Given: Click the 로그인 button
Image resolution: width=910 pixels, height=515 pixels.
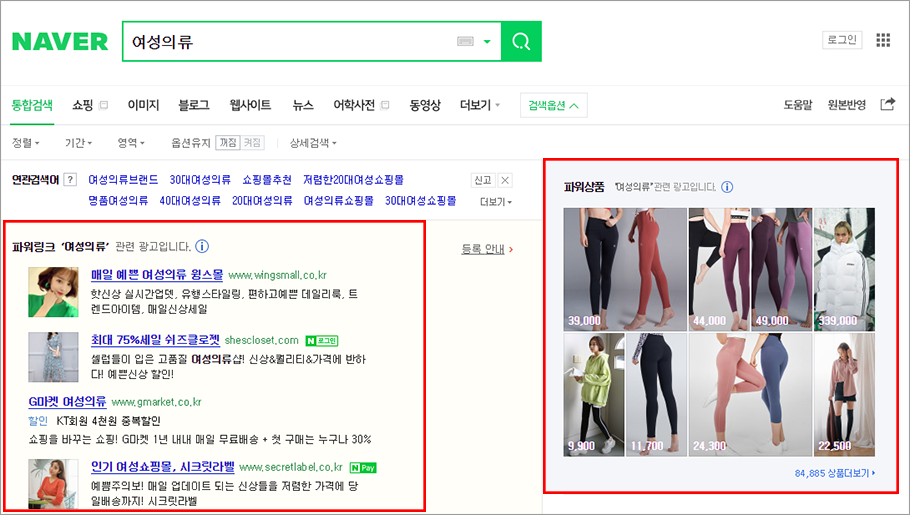Looking at the screenshot, I should (842, 40).
